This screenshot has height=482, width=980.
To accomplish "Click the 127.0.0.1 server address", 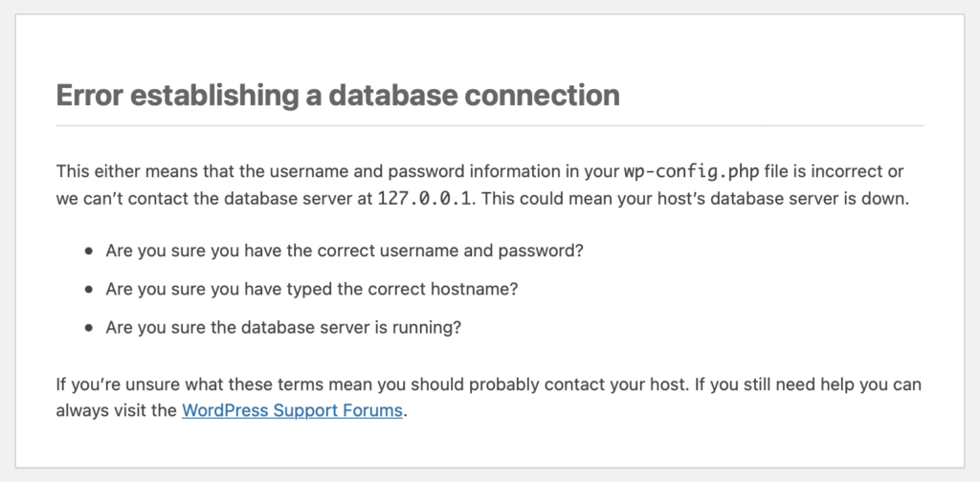I will [x=423, y=199].
